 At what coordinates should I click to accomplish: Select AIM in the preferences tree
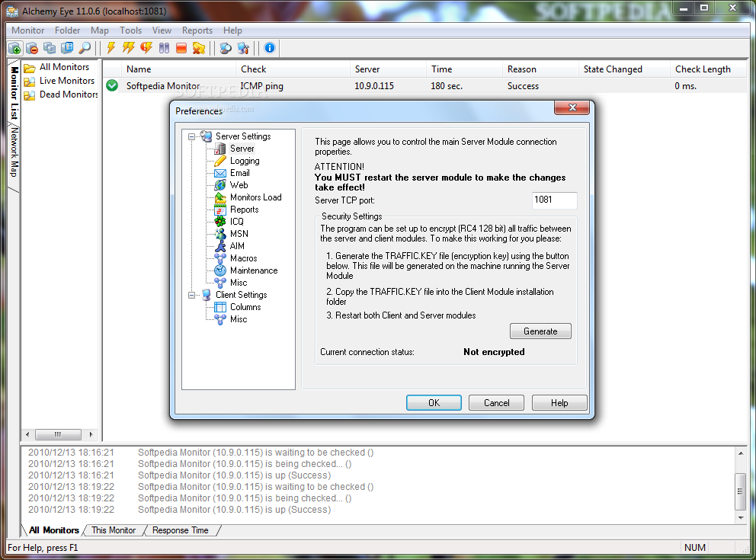pyautogui.click(x=237, y=246)
